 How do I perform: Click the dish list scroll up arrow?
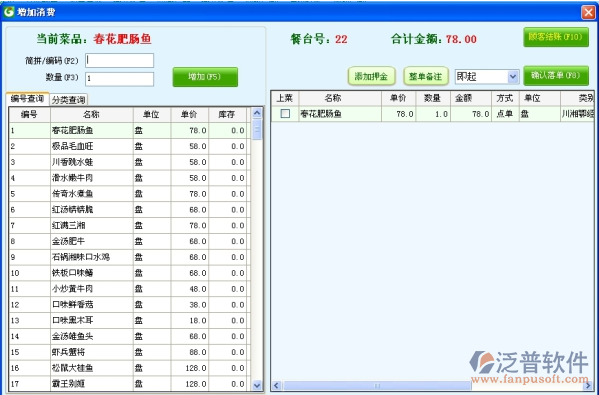(x=257, y=113)
